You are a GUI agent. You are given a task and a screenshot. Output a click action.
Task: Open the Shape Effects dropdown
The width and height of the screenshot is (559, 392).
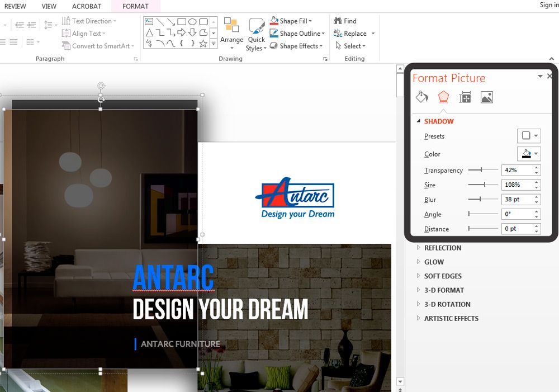pyautogui.click(x=296, y=46)
